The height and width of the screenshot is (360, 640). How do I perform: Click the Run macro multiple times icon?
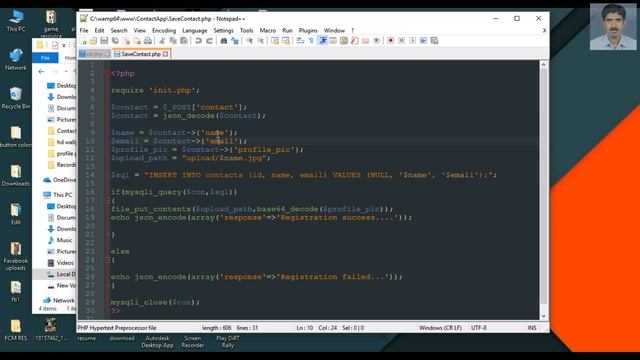(x=423, y=41)
